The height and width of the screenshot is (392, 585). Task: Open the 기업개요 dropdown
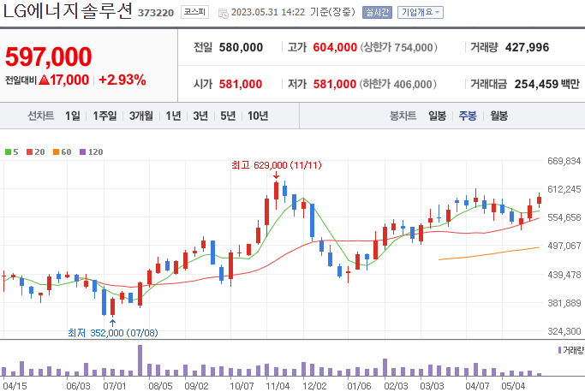pyautogui.click(x=420, y=12)
